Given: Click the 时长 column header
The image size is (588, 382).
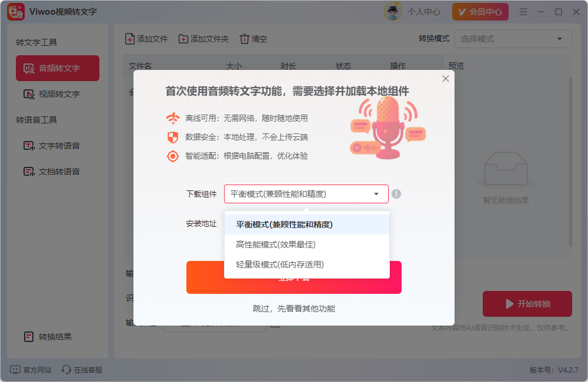Looking at the screenshot, I should tap(288, 66).
